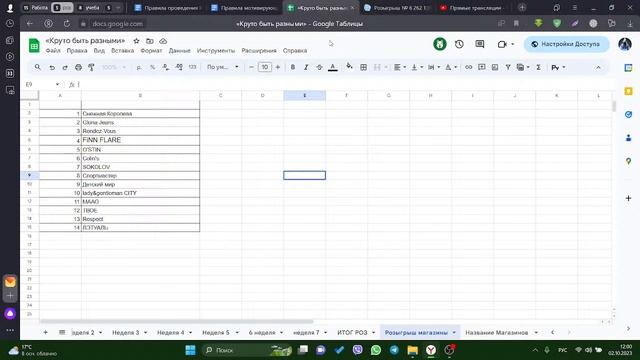
Task: Open the comments history icon
Action: coord(480,44)
